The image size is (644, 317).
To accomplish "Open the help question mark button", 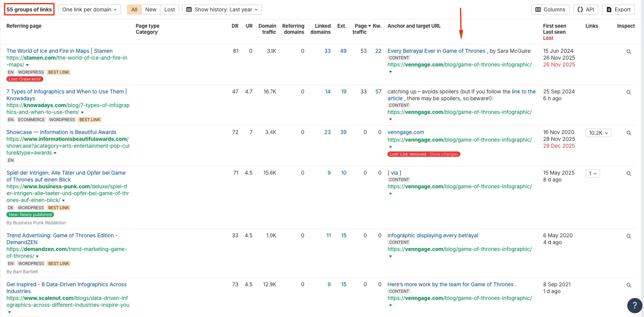I will [x=635, y=305].
